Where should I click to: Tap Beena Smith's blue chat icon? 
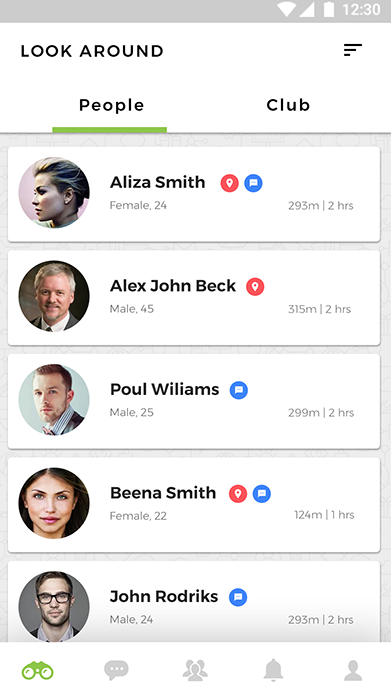tap(262, 493)
